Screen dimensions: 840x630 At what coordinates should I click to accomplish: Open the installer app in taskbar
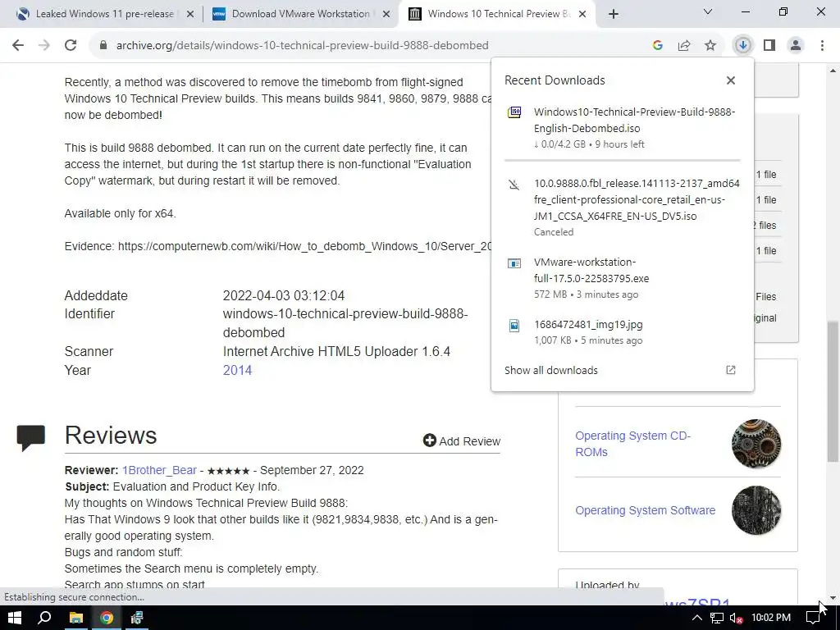(137, 618)
